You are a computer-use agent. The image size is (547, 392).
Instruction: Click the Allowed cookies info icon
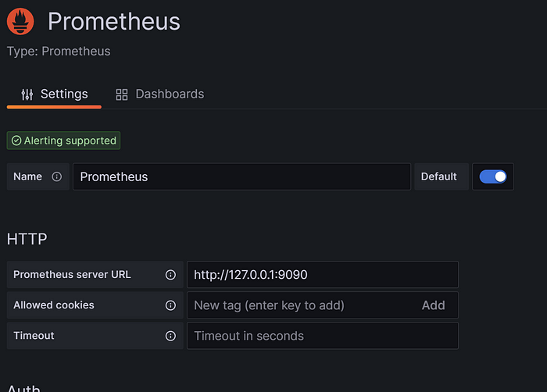tap(170, 305)
